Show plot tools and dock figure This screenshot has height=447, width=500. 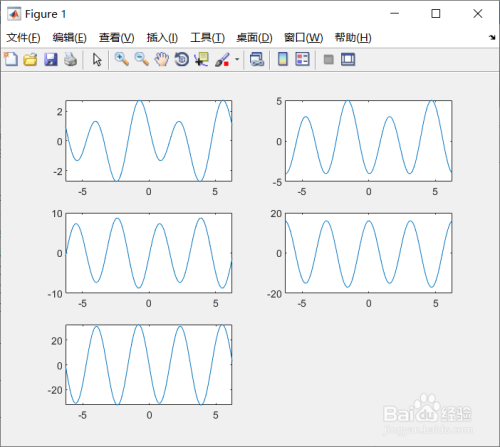point(348,60)
